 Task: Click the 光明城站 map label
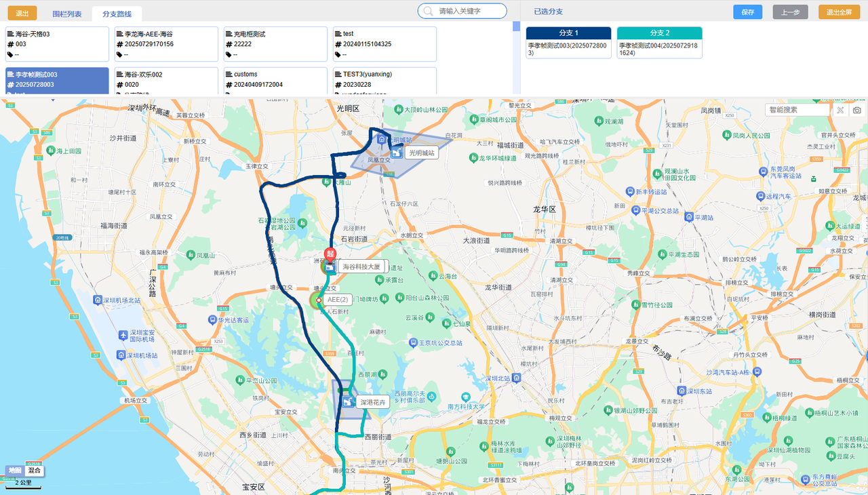(x=422, y=154)
